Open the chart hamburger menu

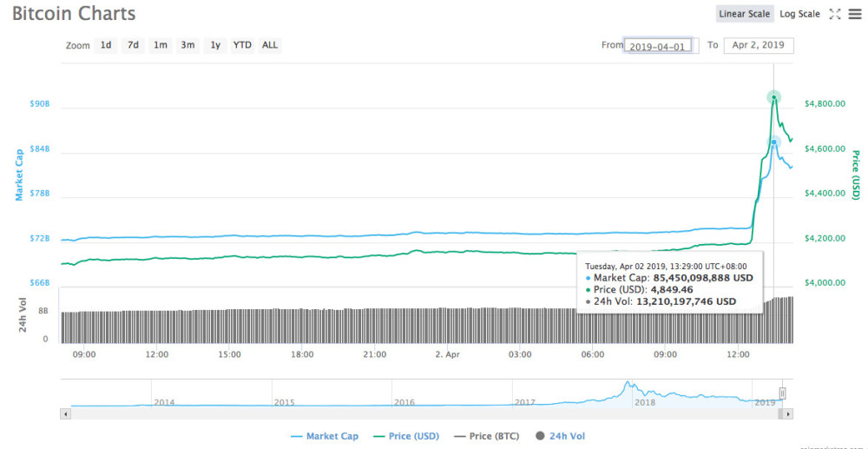pyautogui.click(x=855, y=15)
